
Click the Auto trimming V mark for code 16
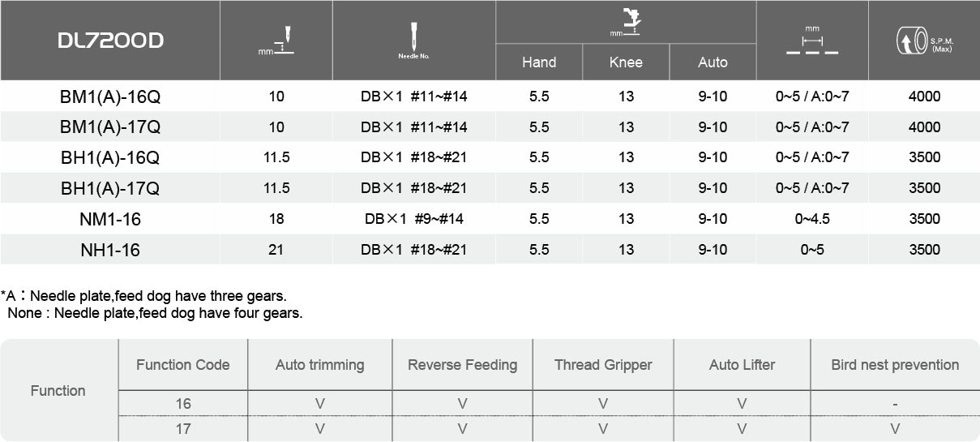(319, 403)
